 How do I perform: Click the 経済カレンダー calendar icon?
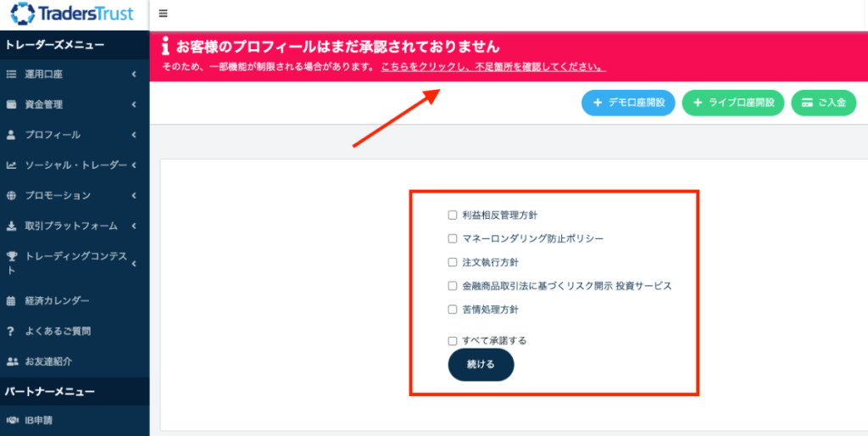pos(12,301)
